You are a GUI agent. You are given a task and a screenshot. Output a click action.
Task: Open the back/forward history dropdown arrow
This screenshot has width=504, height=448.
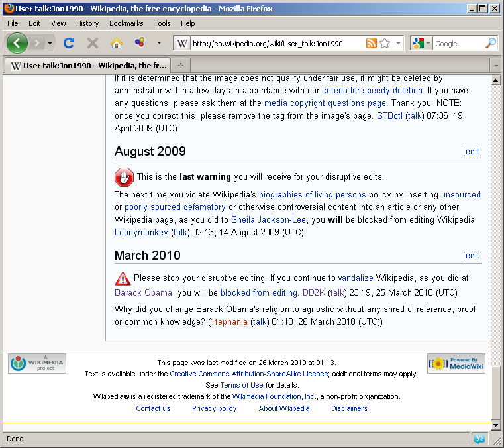[x=50, y=43]
